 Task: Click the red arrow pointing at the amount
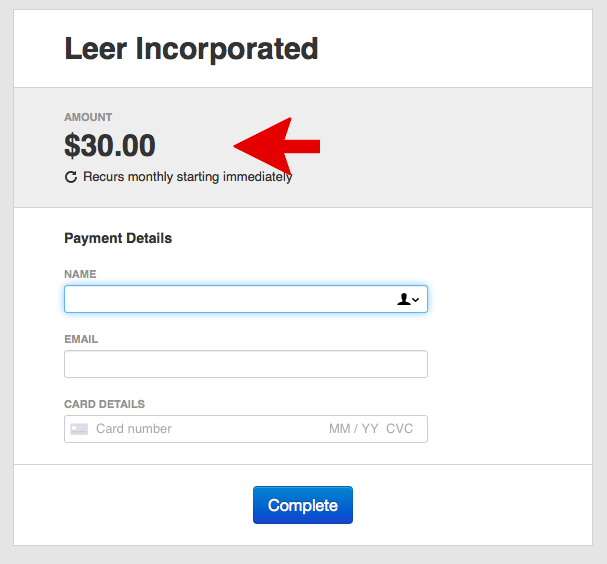278,147
